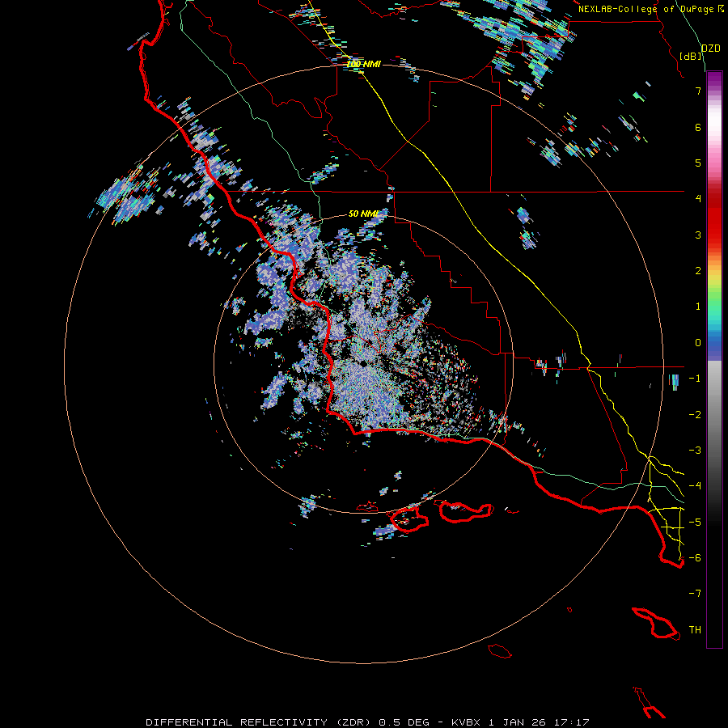Click scale value 3 on legend
This screenshot has width=728, height=728.
[698, 235]
